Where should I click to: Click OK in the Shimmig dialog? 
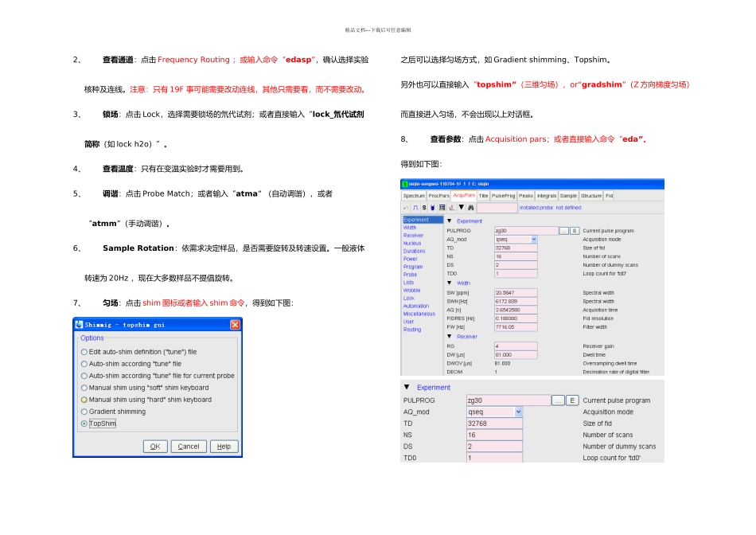click(155, 447)
